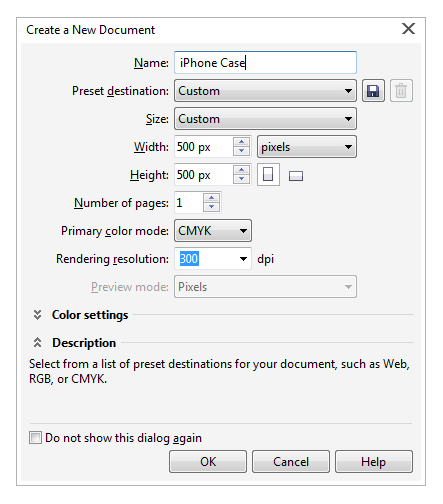Decrease the width using down spinner arrow
The width and height of the screenshot is (443, 504).
pos(241,151)
